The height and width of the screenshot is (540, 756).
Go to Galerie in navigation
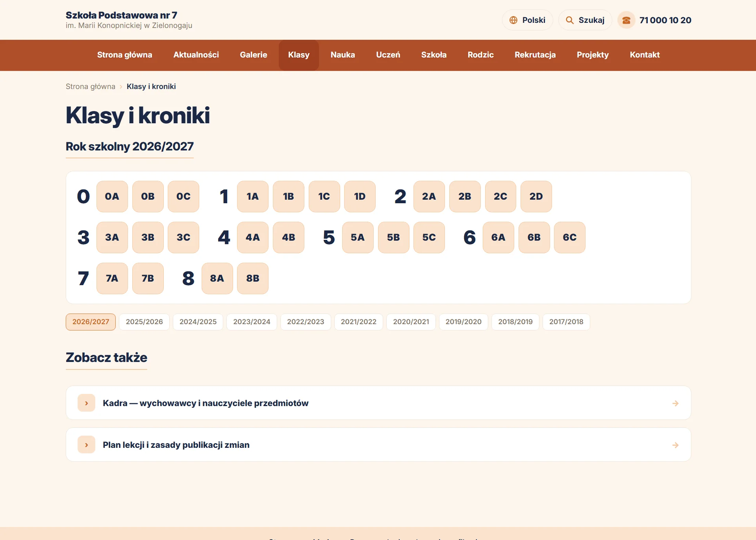[x=254, y=55]
